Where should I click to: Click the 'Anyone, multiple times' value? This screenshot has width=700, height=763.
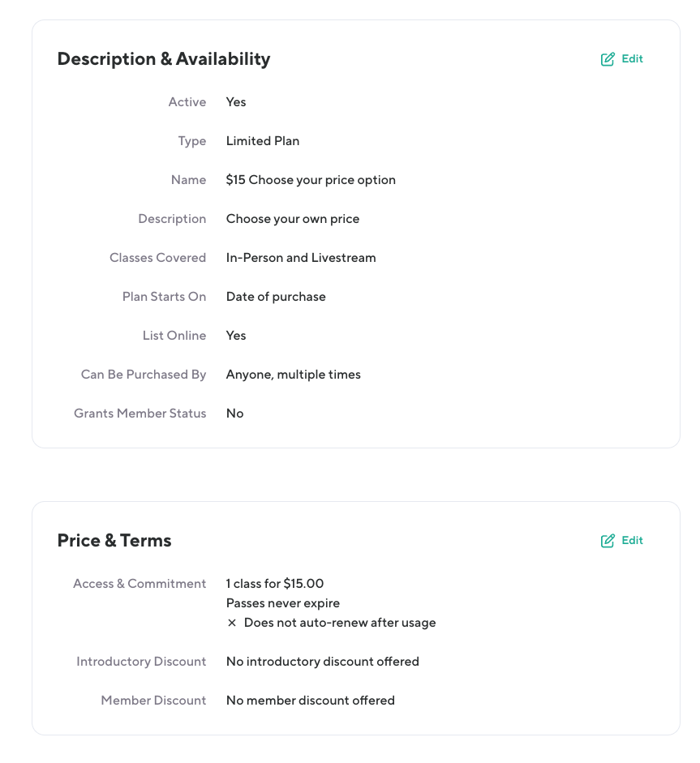coord(293,375)
